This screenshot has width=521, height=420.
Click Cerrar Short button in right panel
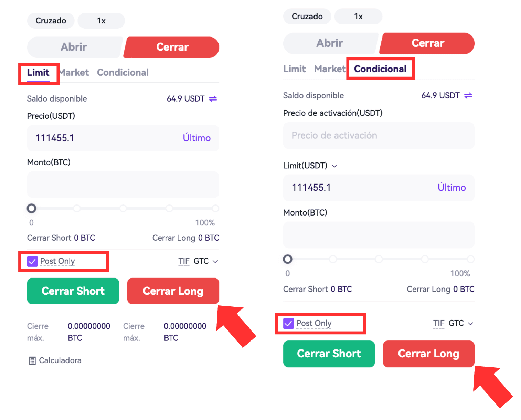(x=329, y=354)
